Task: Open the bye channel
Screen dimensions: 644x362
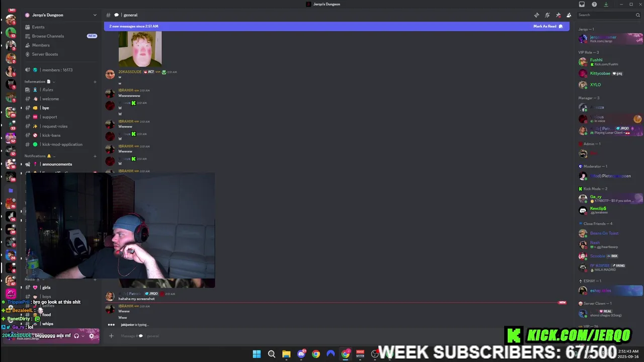Action: [61, 108]
